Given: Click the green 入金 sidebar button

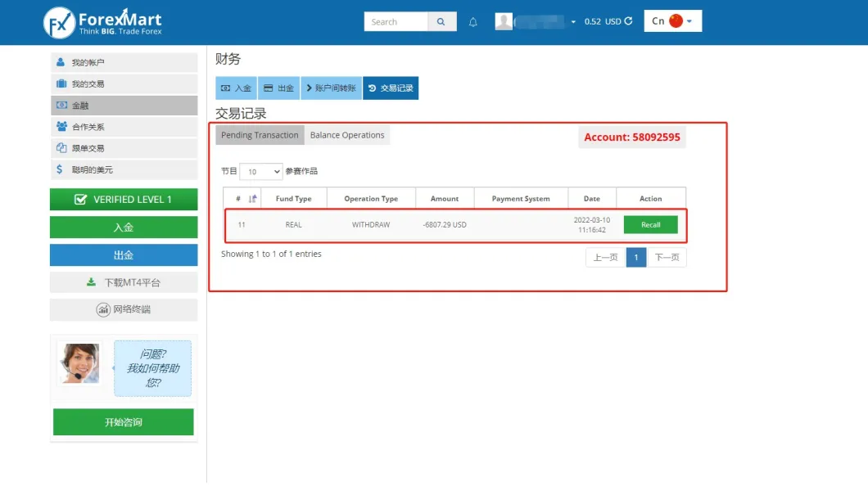Looking at the screenshot, I should click(x=124, y=227).
